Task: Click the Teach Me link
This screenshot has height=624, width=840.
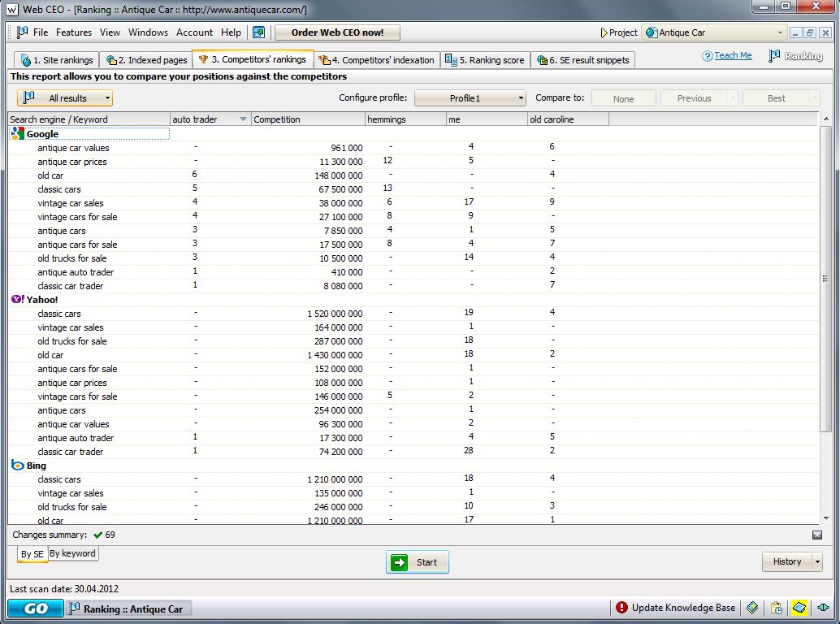Action: click(733, 55)
